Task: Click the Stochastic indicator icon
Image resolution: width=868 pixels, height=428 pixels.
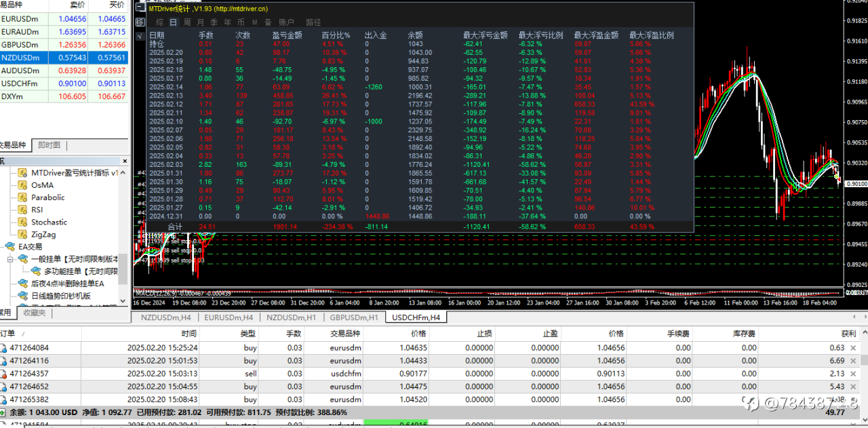Action: 22,222
